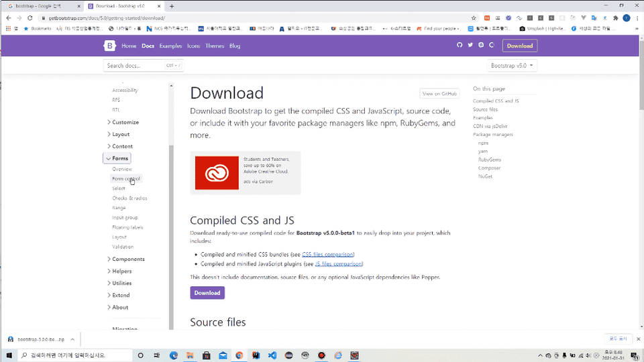Click the Cortana circle icon on taskbar
This screenshot has width=644, height=362.
140,355
